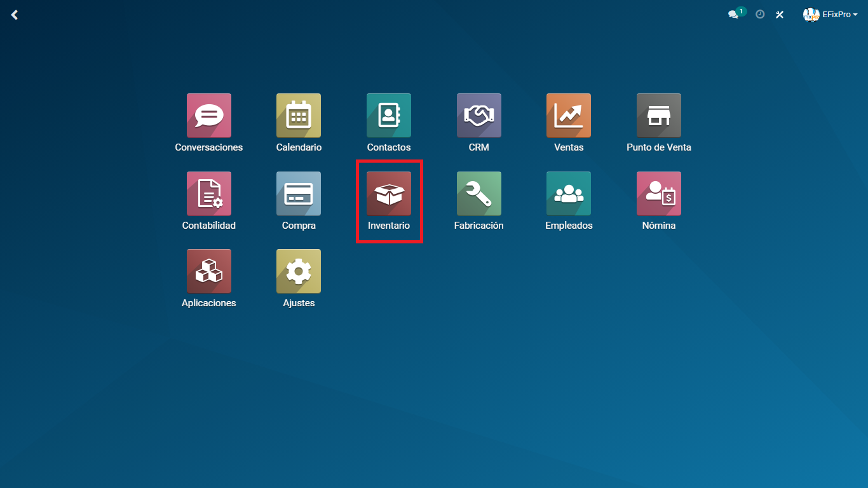868x488 pixels.
Task: Open the messages chat notification icon
Action: pyautogui.click(x=734, y=14)
